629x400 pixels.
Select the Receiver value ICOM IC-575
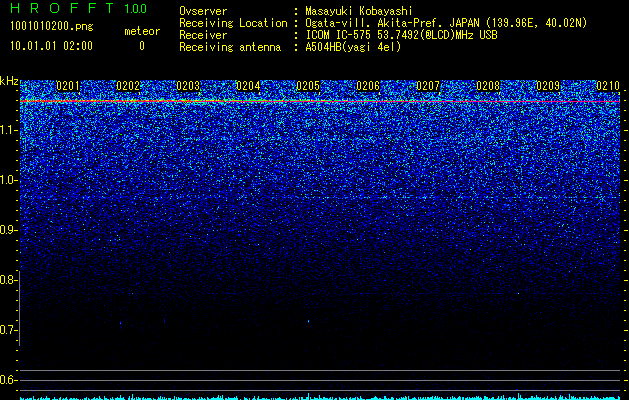click(340, 35)
